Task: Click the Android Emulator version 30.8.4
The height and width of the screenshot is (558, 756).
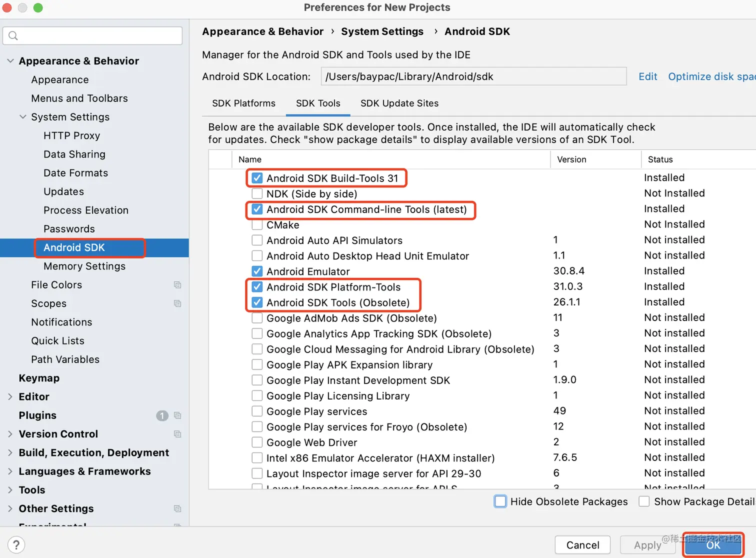Action: [569, 271]
